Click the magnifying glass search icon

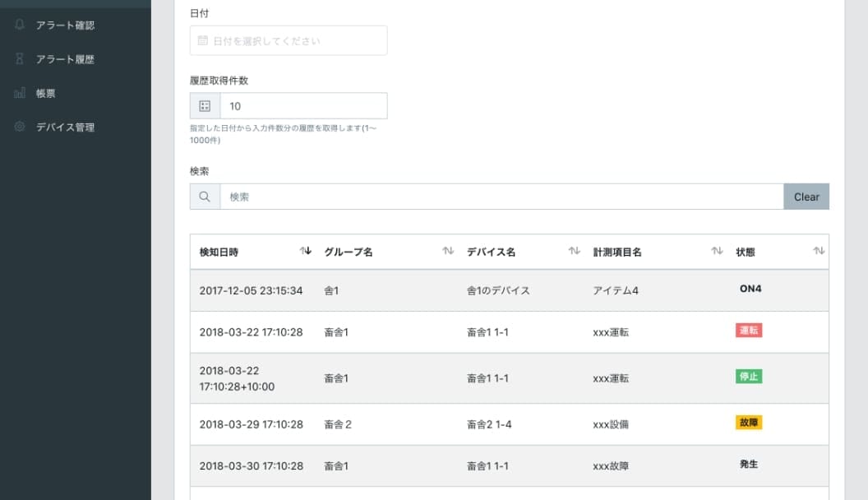205,197
